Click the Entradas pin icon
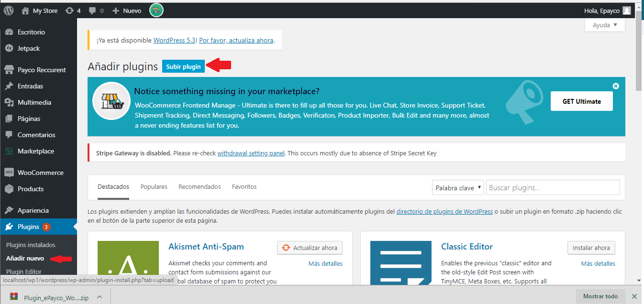The width and height of the screenshot is (644, 304). coord(9,86)
